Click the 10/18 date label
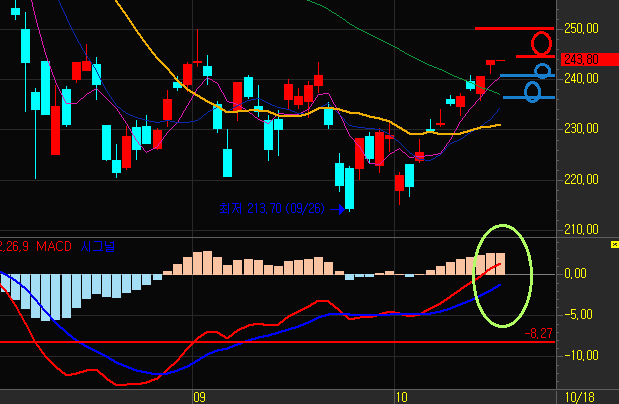The image size is (619, 404). click(582, 397)
